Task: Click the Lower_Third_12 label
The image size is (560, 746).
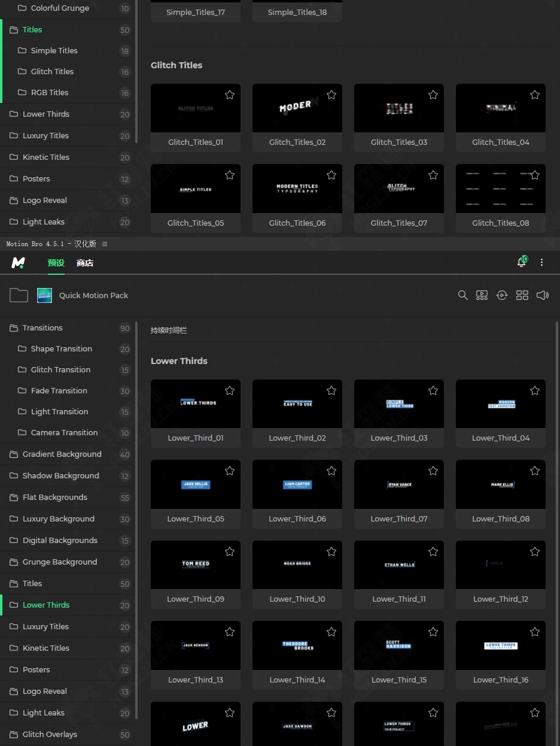Action: 501,599
